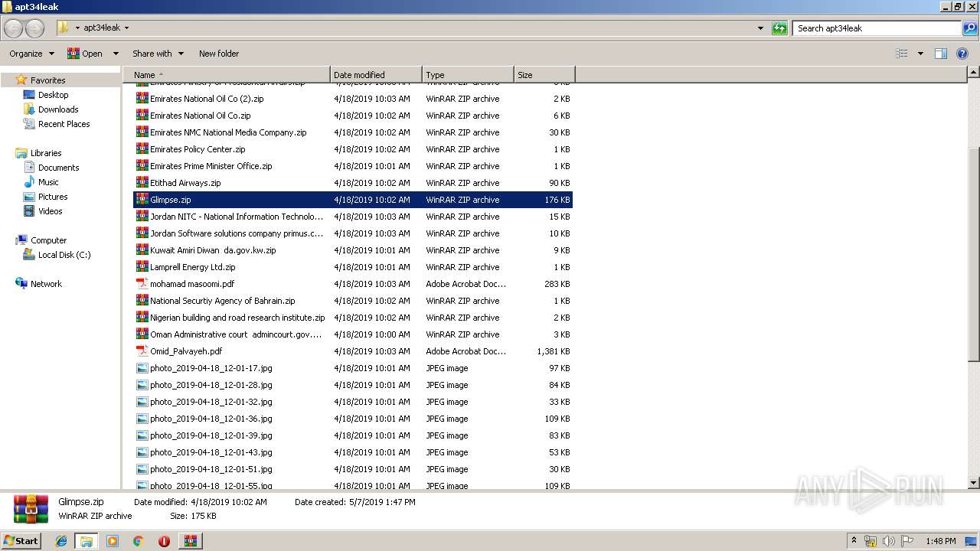The height and width of the screenshot is (551, 980).
Task: Click the green Refresh icon beside address bar
Action: (x=779, y=28)
